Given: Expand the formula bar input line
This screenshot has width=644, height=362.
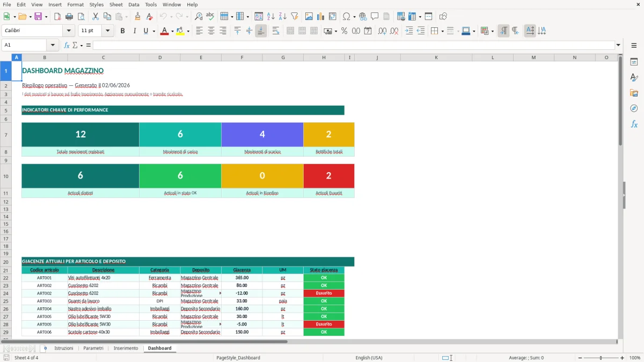Looking at the screenshot, I should pyautogui.click(x=618, y=45).
